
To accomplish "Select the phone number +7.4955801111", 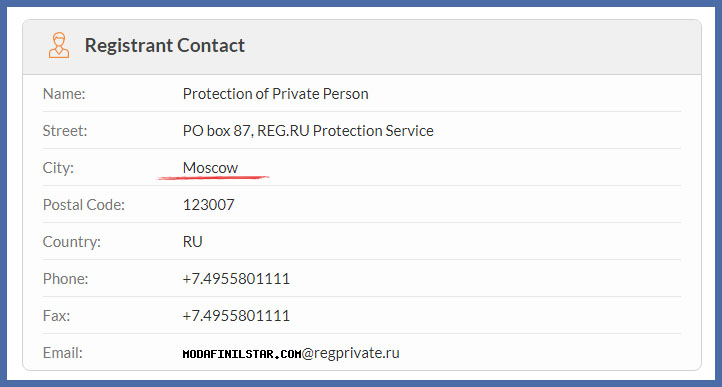I will tap(236, 279).
